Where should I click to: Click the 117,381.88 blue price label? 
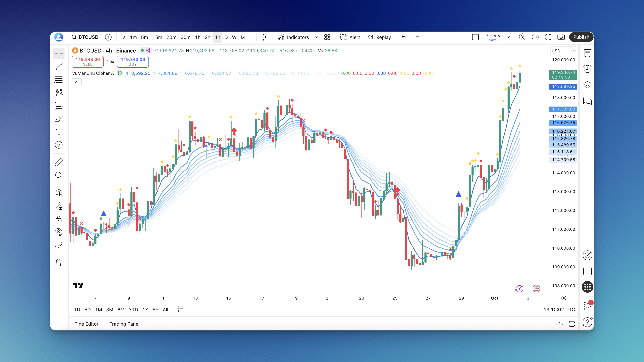pyautogui.click(x=563, y=109)
